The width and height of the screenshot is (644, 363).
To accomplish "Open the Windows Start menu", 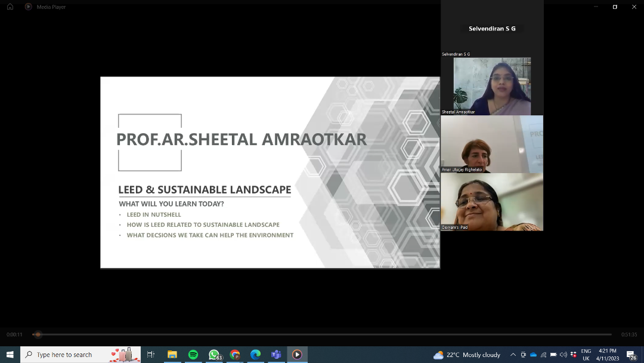I will [x=10, y=355].
